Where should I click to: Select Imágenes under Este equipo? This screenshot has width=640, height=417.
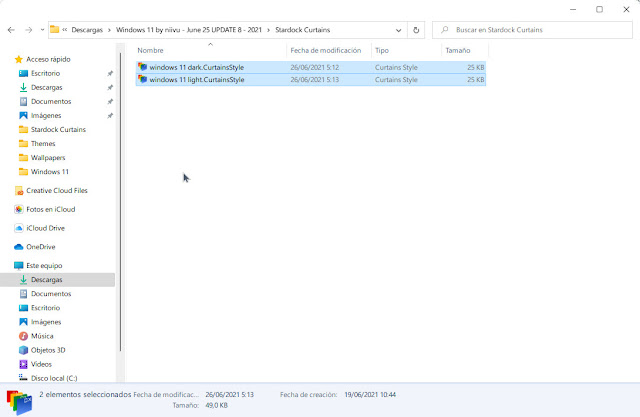pyautogui.click(x=46, y=322)
